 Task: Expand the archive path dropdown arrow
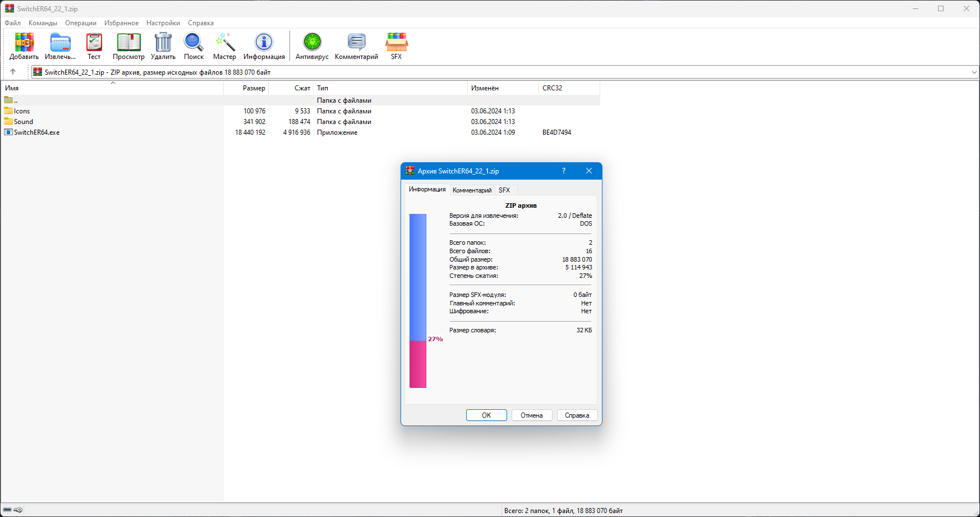pos(974,72)
